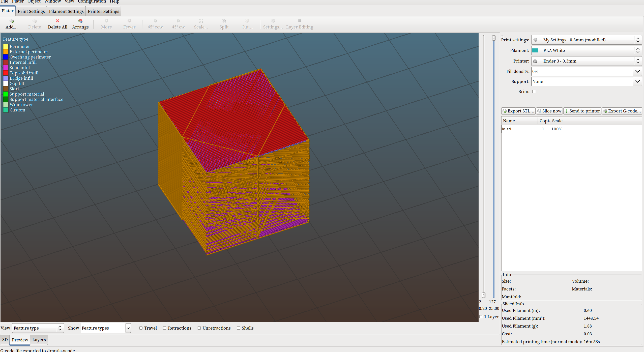Open the Fill density dropdown
The width and height of the screenshot is (644, 352).
pyautogui.click(x=637, y=71)
